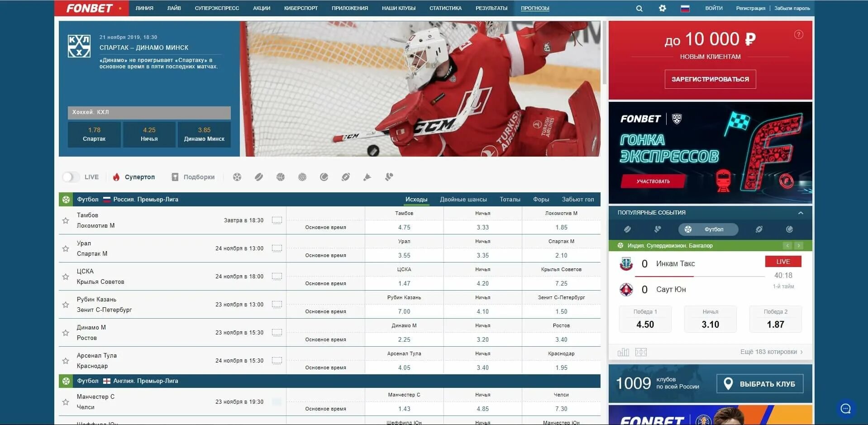The height and width of the screenshot is (425, 868).
Task: Click the help question mark on the bonus banner
Action: click(799, 34)
